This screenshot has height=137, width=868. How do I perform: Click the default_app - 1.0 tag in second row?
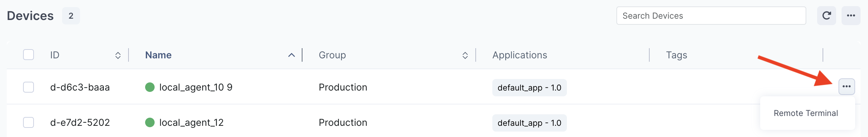pyautogui.click(x=529, y=123)
